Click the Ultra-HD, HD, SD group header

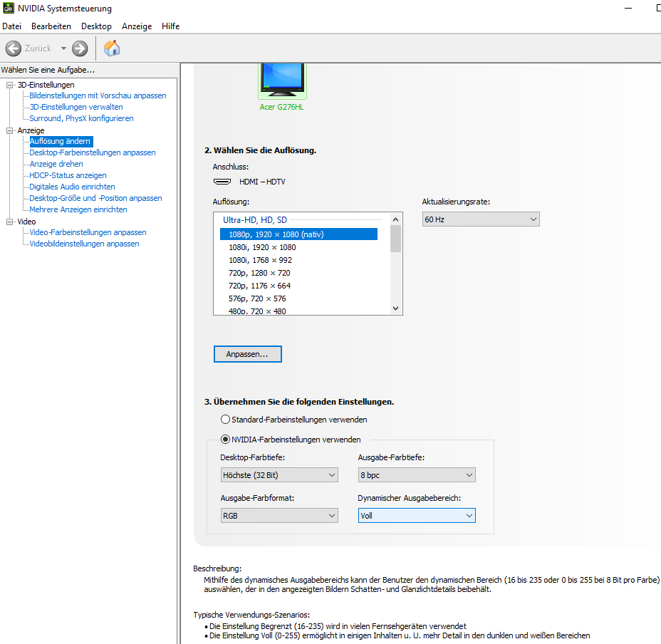pos(254,219)
